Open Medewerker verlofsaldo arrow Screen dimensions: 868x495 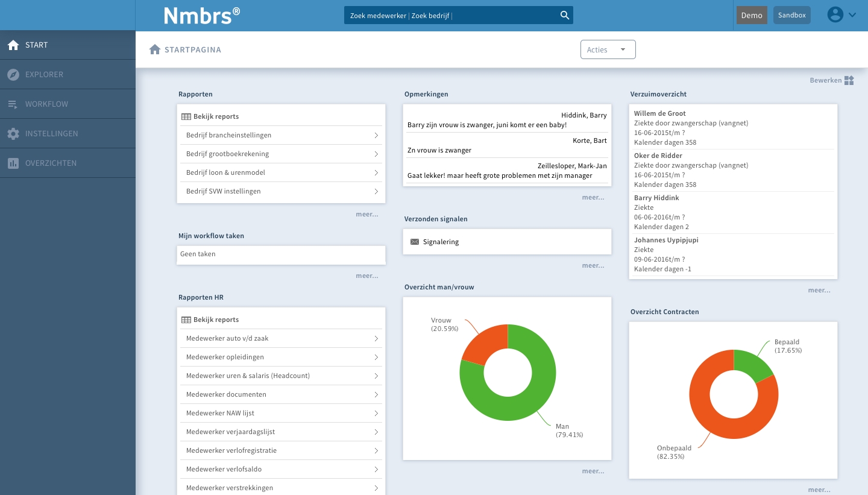point(376,470)
